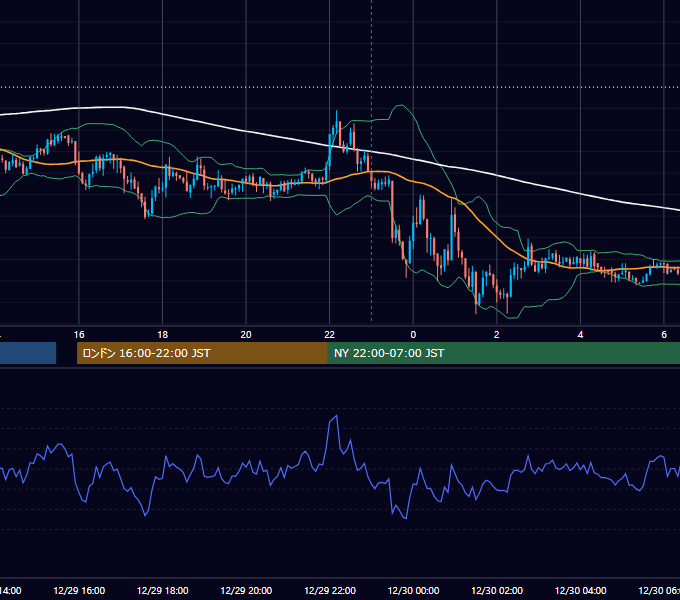680x600 pixels.
Task: Click the 18 hour label on chart axis
Action: (x=163, y=334)
